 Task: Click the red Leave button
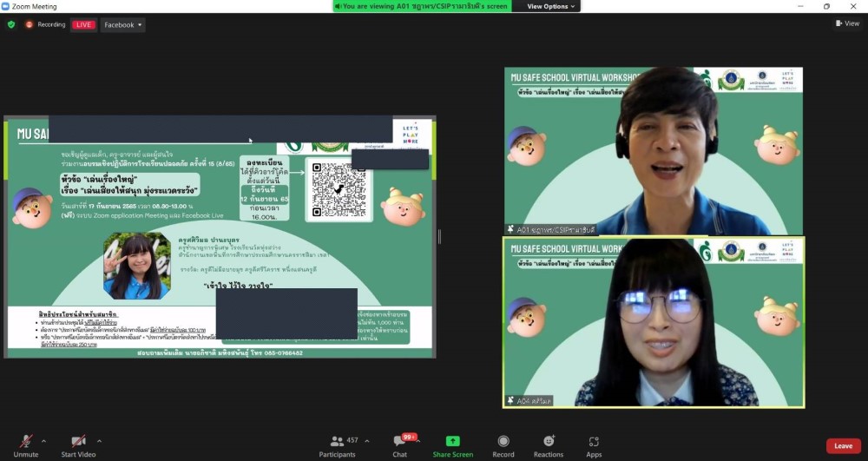[843, 445]
